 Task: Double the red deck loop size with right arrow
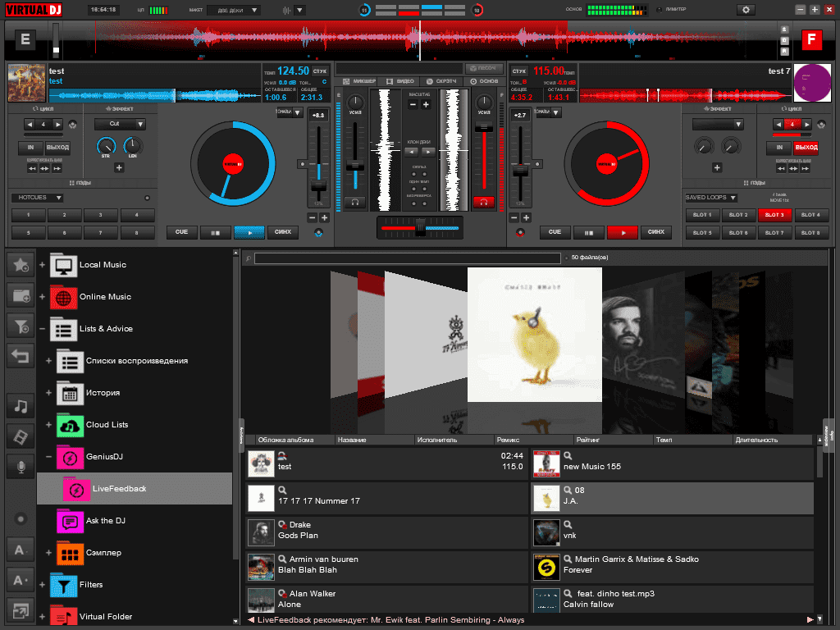[x=806, y=125]
